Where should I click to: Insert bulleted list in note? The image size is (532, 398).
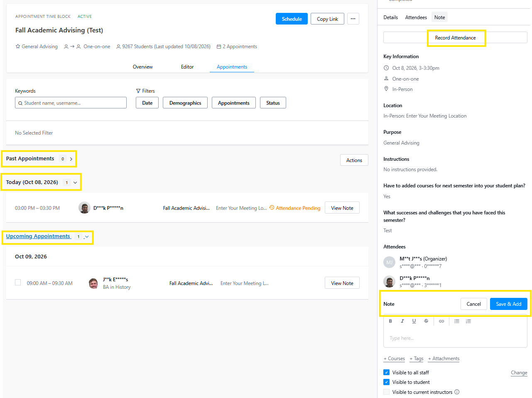tap(457, 321)
